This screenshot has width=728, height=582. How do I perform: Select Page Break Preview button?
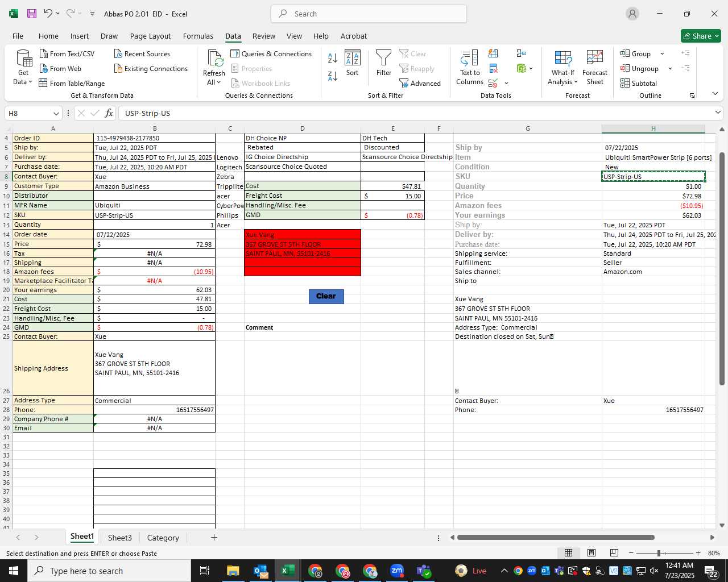pos(614,552)
